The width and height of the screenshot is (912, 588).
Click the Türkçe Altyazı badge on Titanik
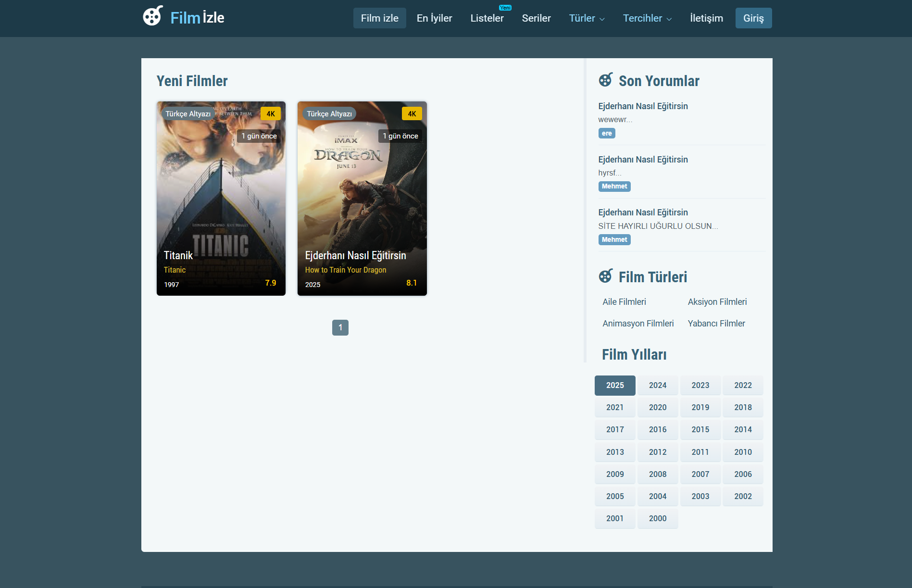pyautogui.click(x=187, y=113)
